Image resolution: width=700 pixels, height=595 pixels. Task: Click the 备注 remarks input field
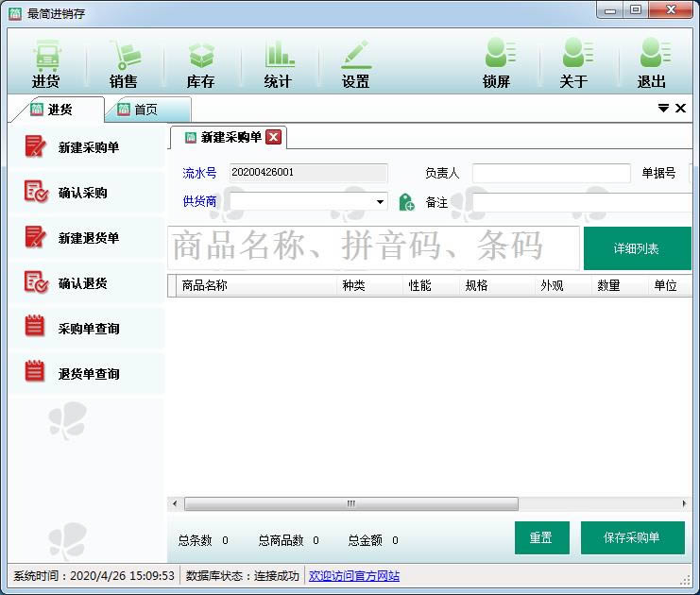click(582, 202)
